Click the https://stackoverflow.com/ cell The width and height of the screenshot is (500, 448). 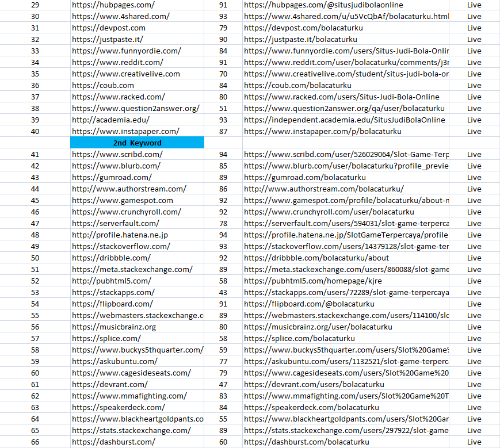tap(137, 246)
